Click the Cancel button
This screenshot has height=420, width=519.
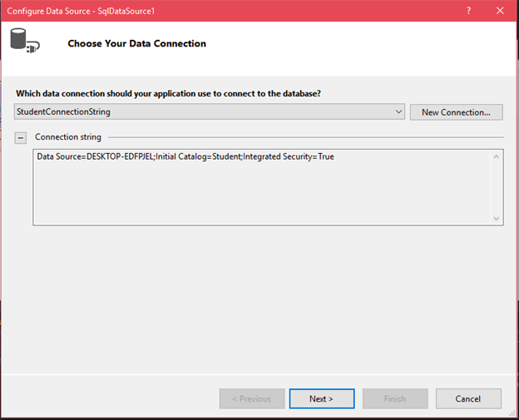(467, 398)
